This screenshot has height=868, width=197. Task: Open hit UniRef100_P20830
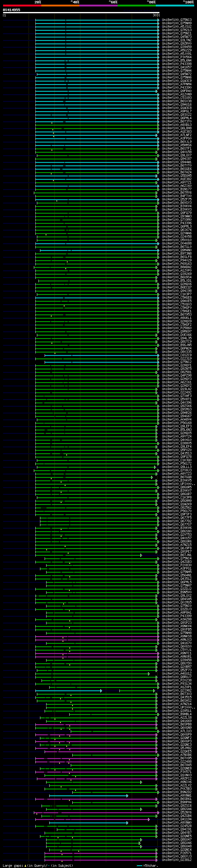click(x=176, y=565)
